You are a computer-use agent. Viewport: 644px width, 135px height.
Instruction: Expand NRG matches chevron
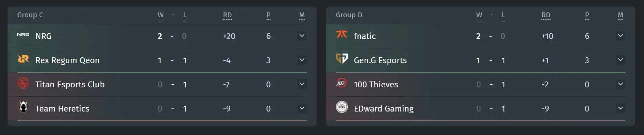click(302, 36)
